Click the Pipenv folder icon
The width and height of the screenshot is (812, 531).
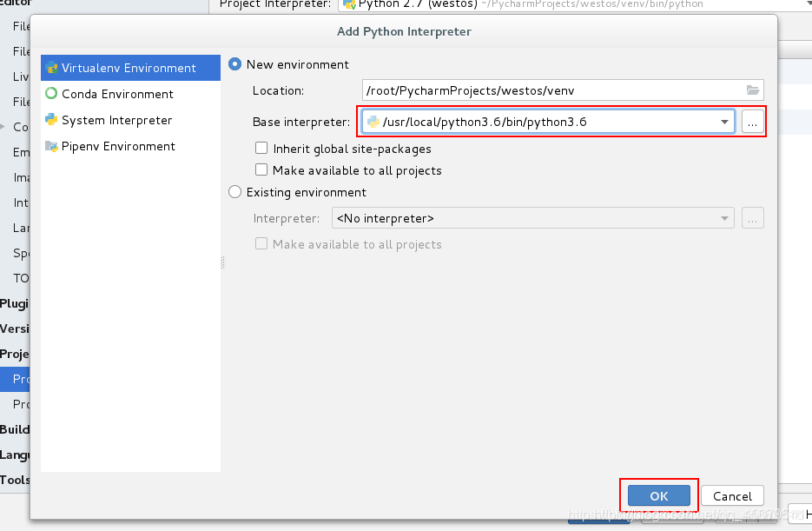[x=51, y=146]
